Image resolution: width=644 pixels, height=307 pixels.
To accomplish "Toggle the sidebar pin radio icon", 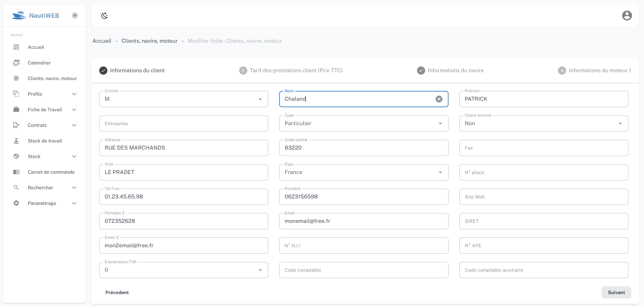I will tap(75, 15).
